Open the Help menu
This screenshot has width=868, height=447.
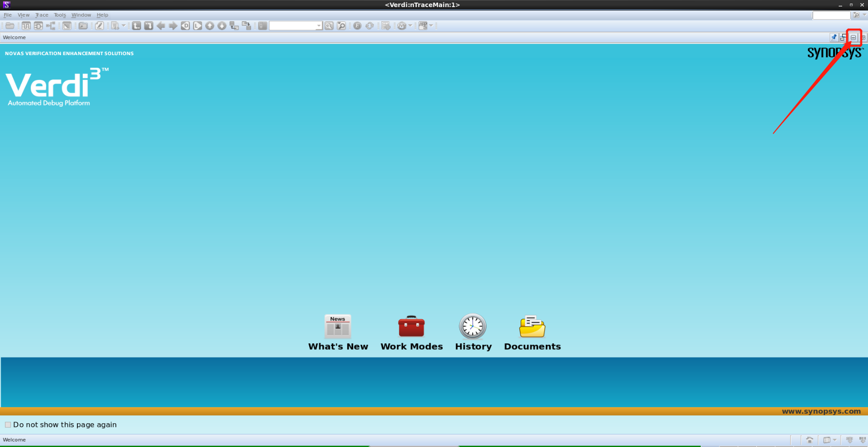pyautogui.click(x=102, y=15)
